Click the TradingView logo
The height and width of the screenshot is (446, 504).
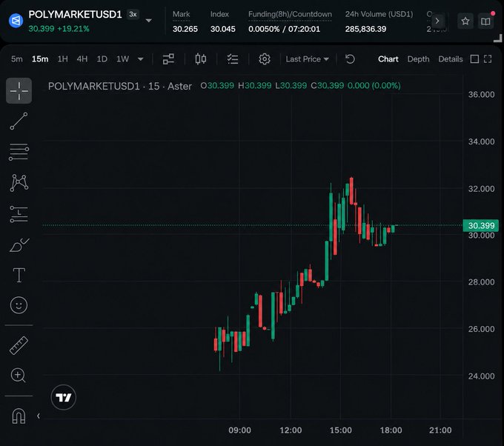pos(63,398)
